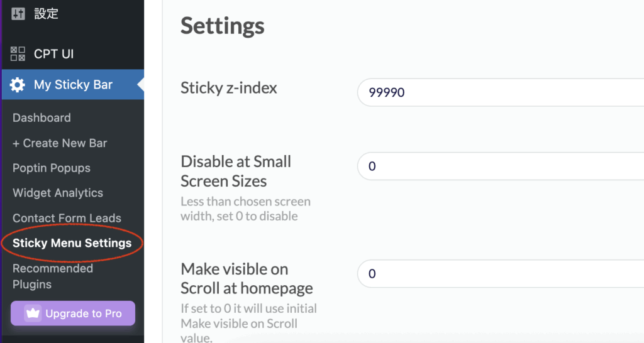Click Make visible on Scroll at homepage field
The width and height of the screenshot is (644, 343).
tap(501, 274)
